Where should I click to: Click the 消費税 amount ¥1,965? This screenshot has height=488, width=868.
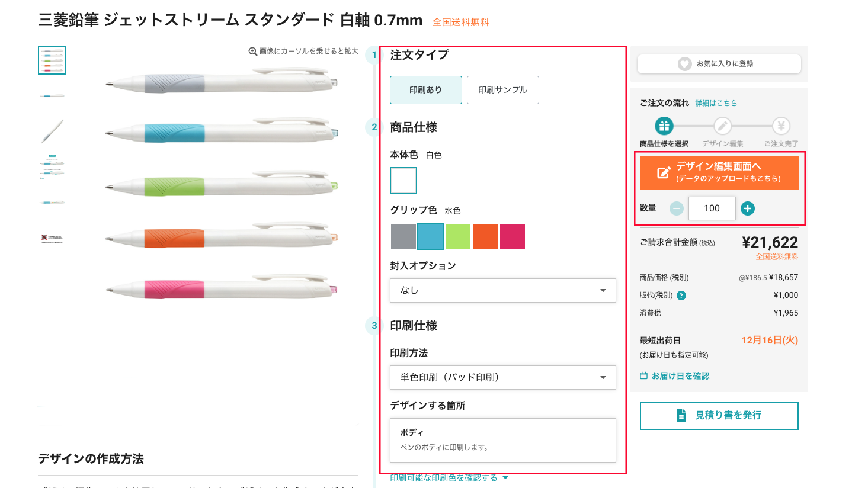click(786, 313)
